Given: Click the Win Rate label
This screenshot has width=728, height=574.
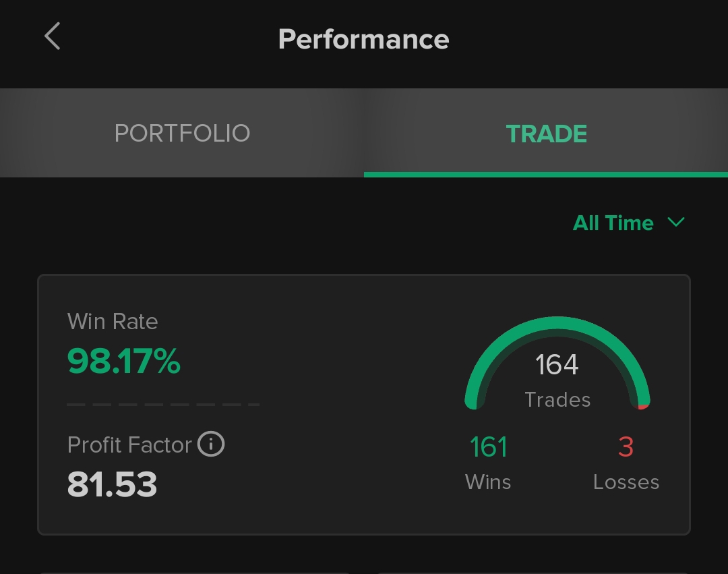Looking at the screenshot, I should point(113,322).
